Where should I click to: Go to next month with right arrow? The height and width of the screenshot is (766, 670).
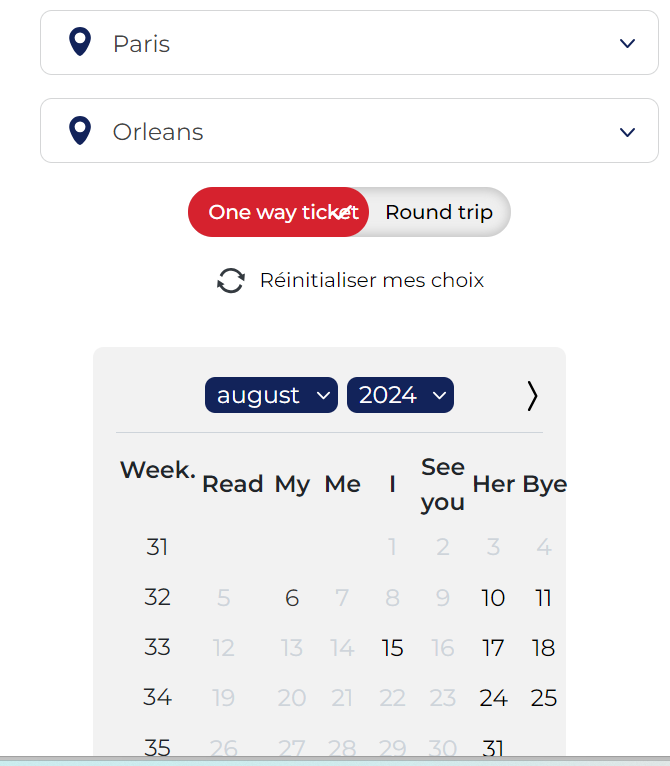[532, 396]
